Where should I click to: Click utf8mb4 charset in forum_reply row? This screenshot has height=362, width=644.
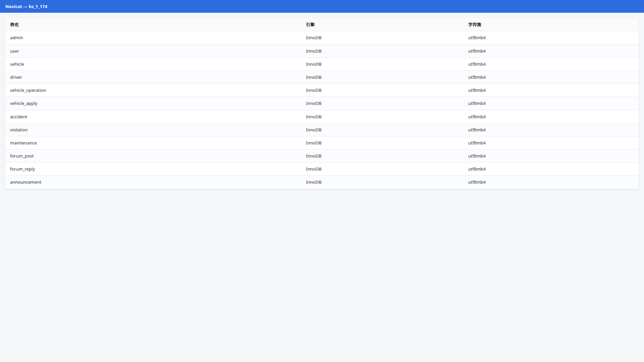[x=477, y=169]
